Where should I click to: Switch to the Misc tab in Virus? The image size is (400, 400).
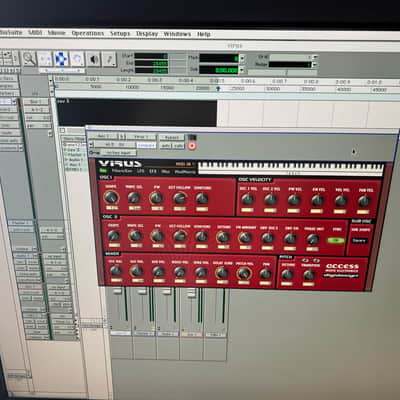[x=166, y=172]
